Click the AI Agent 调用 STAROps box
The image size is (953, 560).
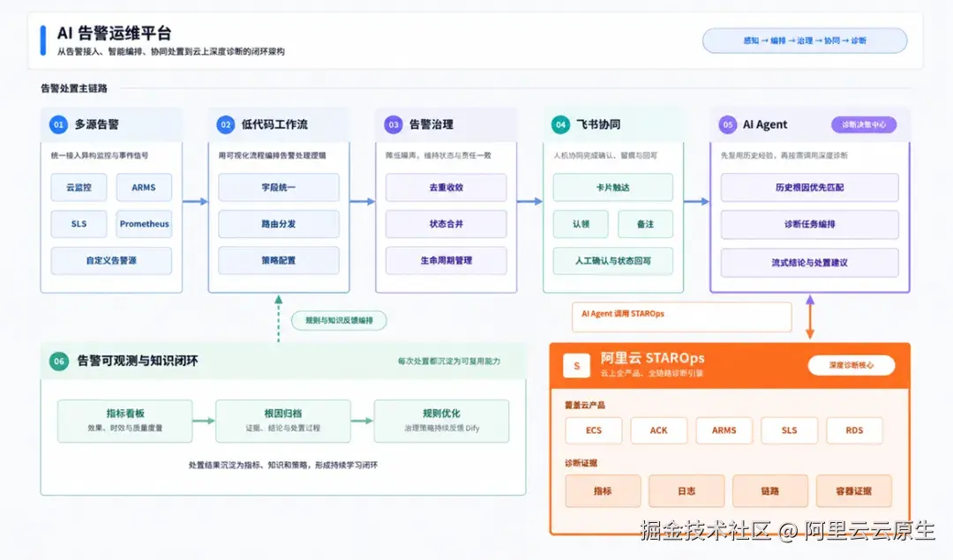(682, 317)
